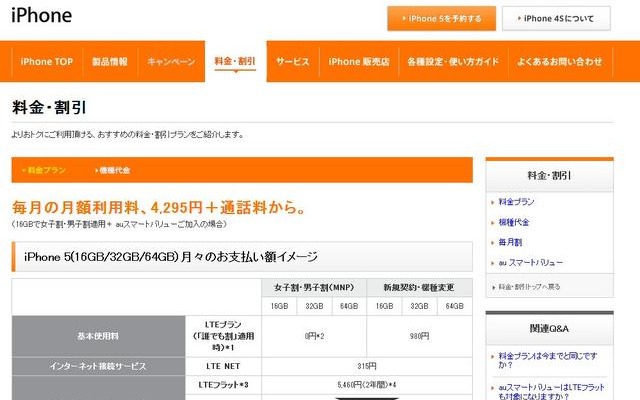The height and width of the screenshot is (400, 640).
Task: Click 32GB under 新規契約・機種変更
Action: coord(419,306)
